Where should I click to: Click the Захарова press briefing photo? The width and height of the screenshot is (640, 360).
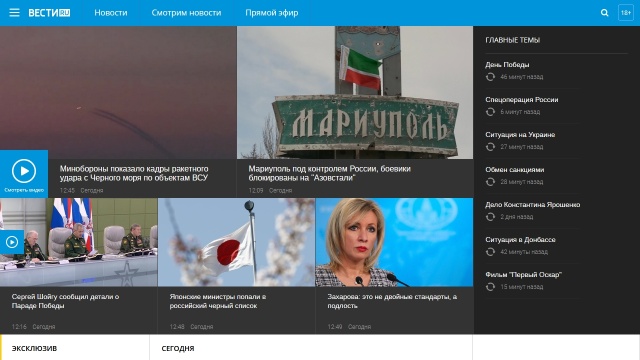pyautogui.click(x=394, y=242)
